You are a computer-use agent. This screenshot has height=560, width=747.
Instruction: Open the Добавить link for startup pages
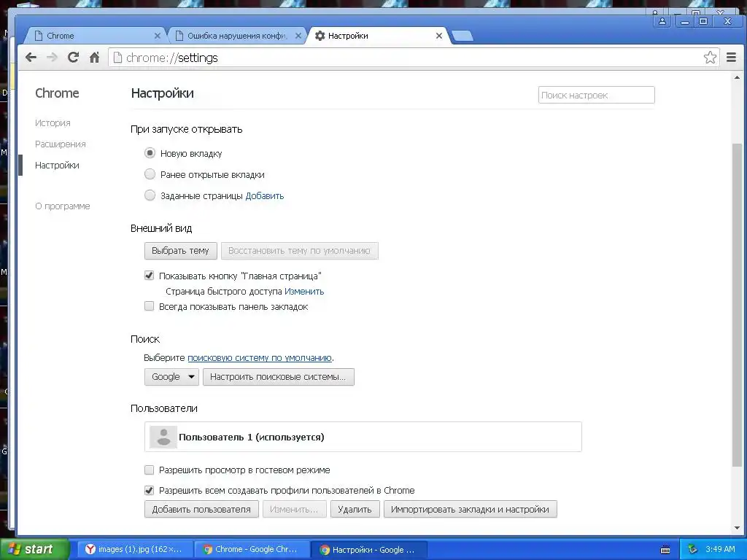pyautogui.click(x=264, y=195)
